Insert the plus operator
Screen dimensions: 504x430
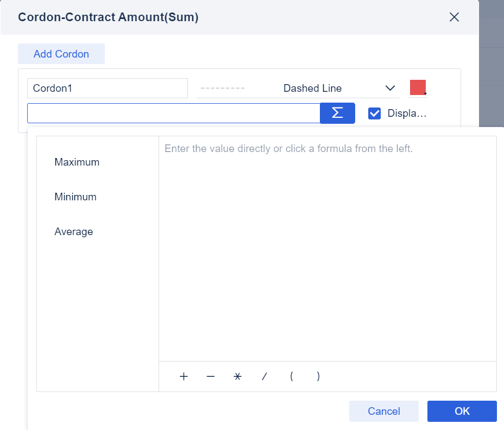click(184, 376)
